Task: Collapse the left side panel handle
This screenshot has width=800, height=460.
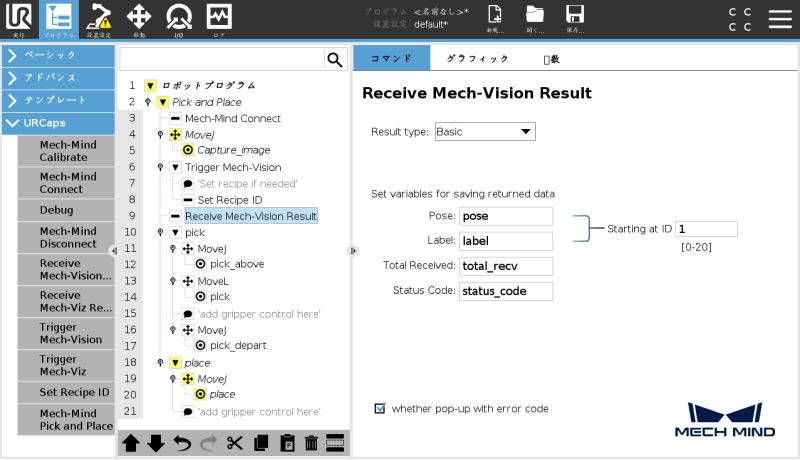Action: point(114,250)
